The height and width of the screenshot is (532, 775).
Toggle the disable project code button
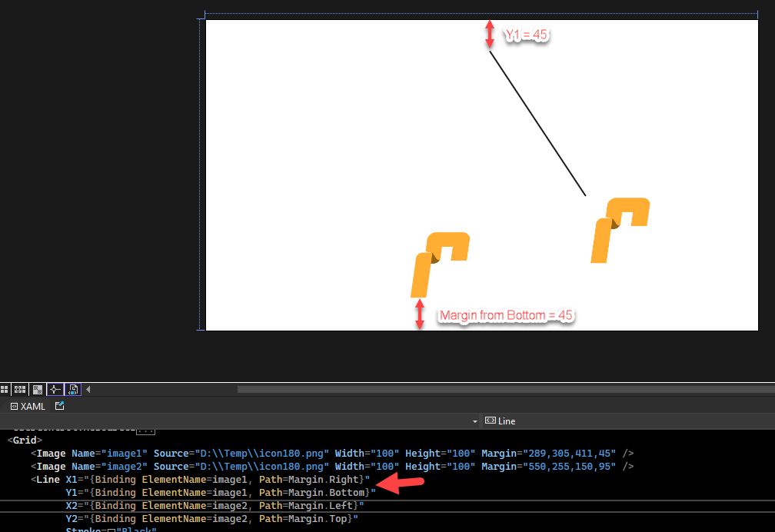(x=73, y=389)
